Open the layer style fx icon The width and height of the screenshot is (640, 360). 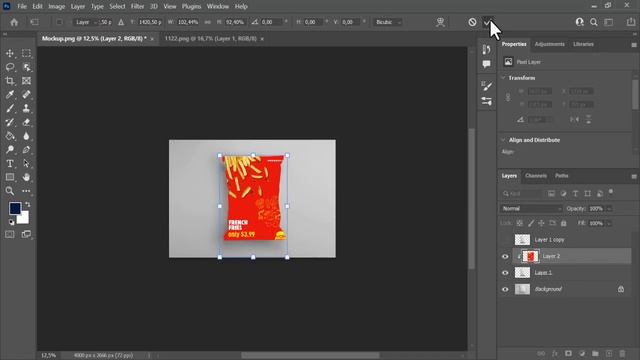[555, 353]
